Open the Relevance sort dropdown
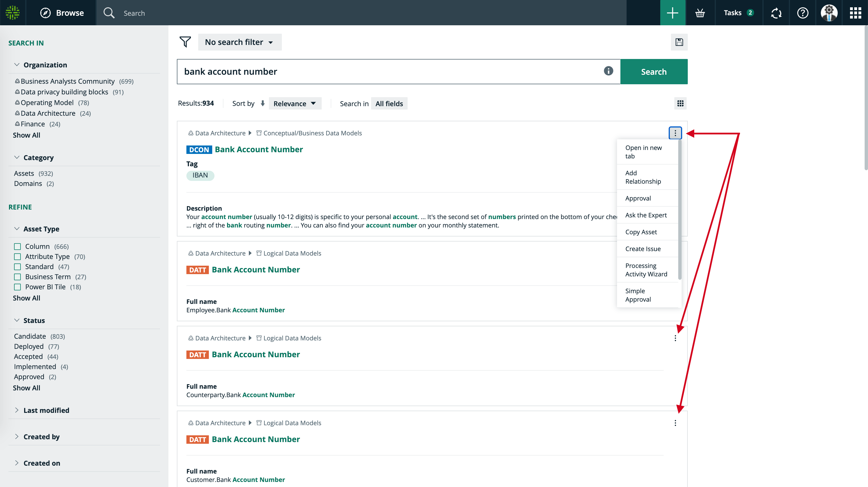This screenshot has height=487, width=868. point(295,103)
